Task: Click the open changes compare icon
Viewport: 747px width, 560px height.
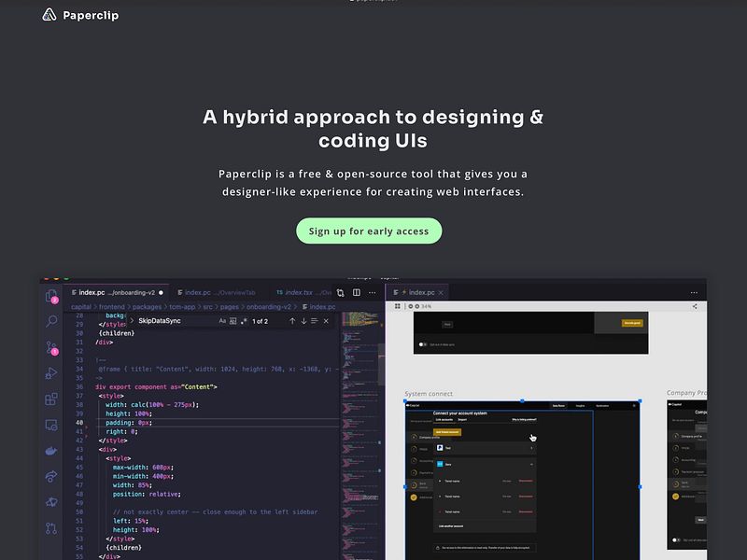Action: 340,292
